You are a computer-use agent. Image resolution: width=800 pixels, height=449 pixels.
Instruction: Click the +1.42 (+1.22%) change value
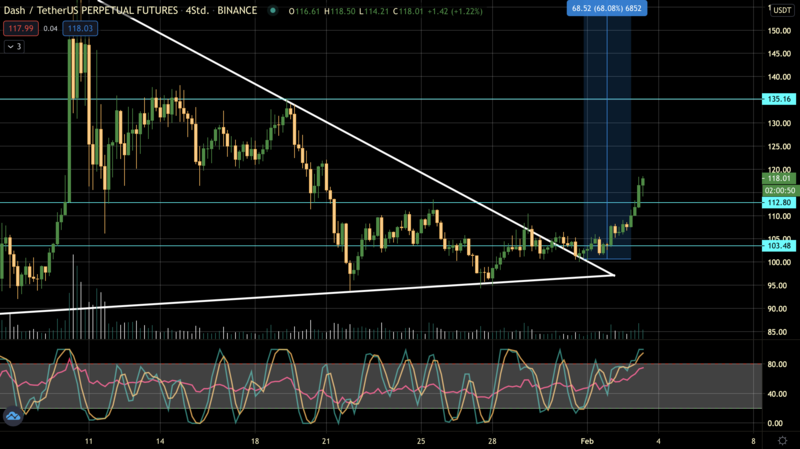(455, 11)
